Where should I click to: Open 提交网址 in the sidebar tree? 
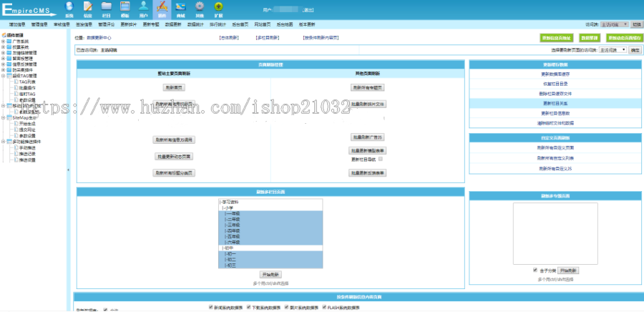click(27, 130)
